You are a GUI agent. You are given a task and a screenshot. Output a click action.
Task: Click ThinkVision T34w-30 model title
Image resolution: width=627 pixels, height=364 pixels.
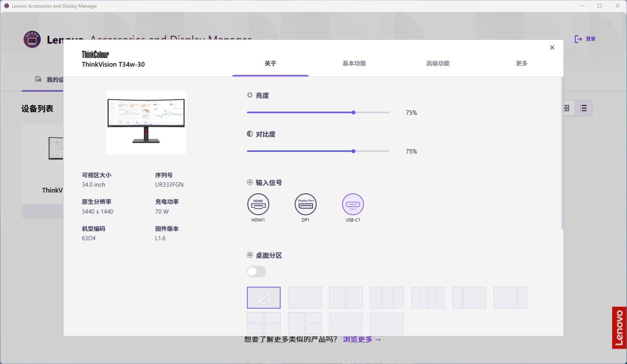pyautogui.click(x=113, y=65)
